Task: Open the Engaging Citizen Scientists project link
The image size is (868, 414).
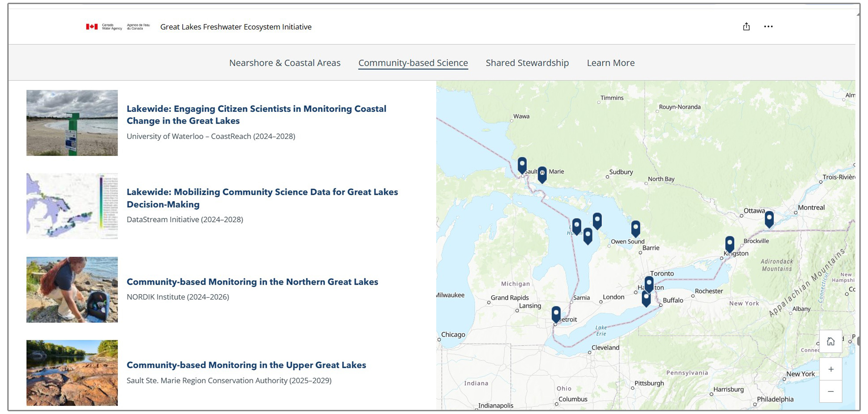Action: click(x=256, y=114)
